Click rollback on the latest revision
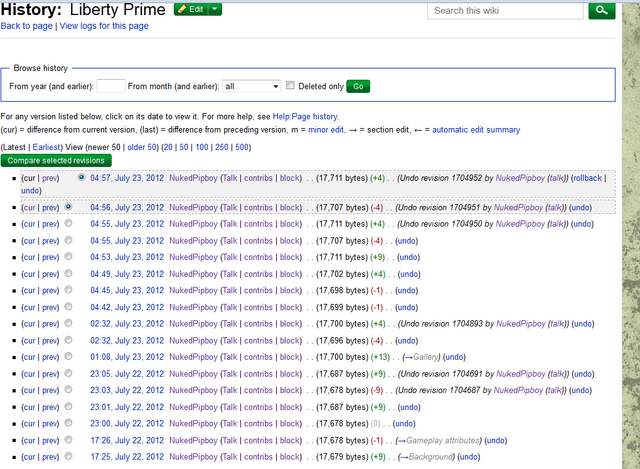Image resolution: width=640 pixels, height=469 pixels. click(x=587, y=178)
